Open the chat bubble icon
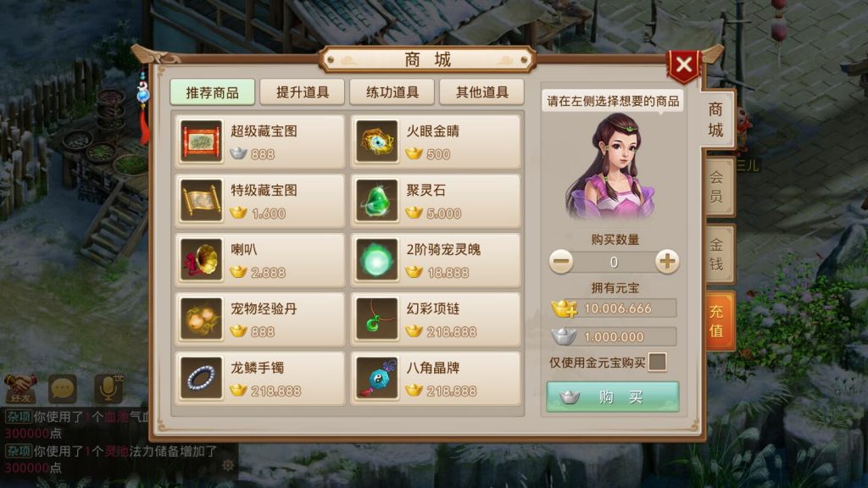The image size is (868, 488). (63, 388)
